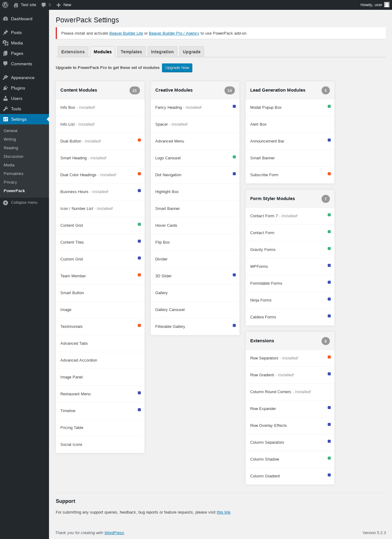This screenshot has width=392, height=539.
Task: Click the Logo Carousel row
Action: point(195,158)
